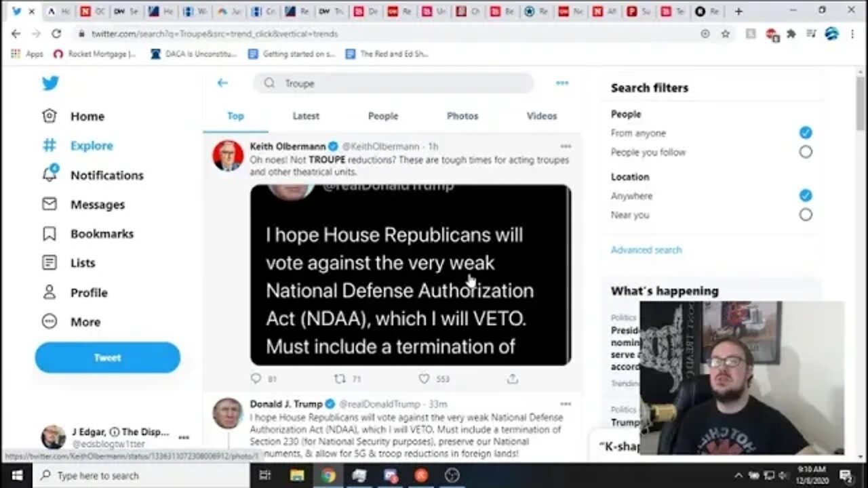Screen dimensions: 868x488
Task: Click the Troupe search field
Action: [393, 83]
